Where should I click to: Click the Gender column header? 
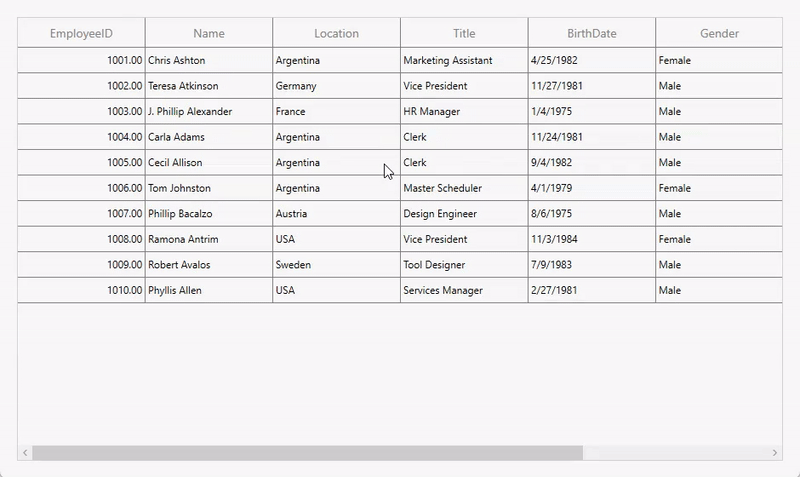point(719,33)
